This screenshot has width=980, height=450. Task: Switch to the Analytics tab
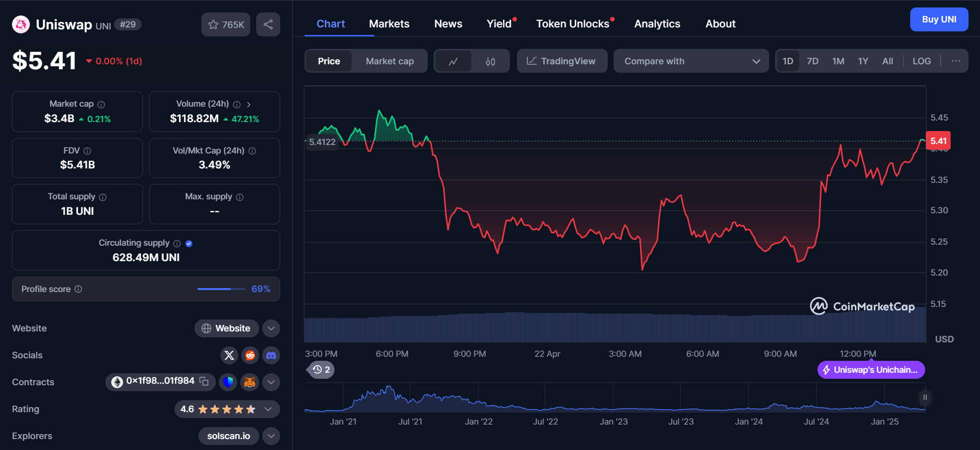pyautogui.click(x=657, y=24)
